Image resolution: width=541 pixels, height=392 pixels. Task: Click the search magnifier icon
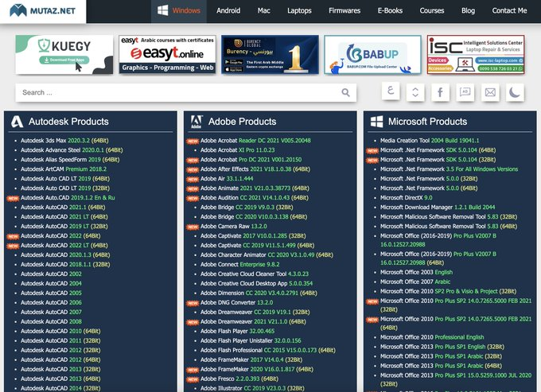click(345, 92)
